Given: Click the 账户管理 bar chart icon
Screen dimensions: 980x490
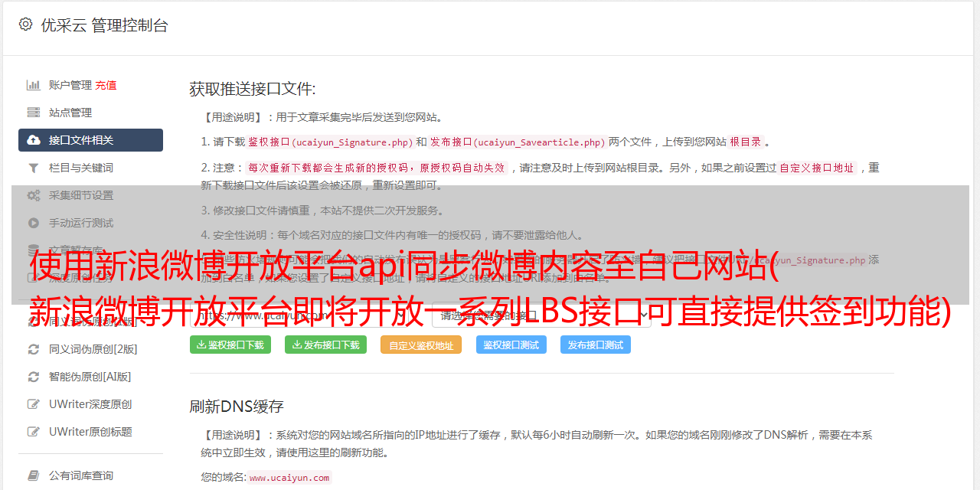Looking at the screenshot, I should coord(34,85).
